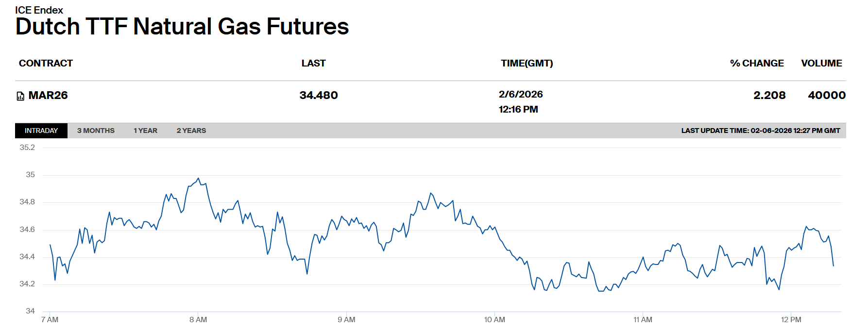Screen dimensions: 868x329
Task: Click the 2/6/2026 trade date
Action: (x=520, y=94)
